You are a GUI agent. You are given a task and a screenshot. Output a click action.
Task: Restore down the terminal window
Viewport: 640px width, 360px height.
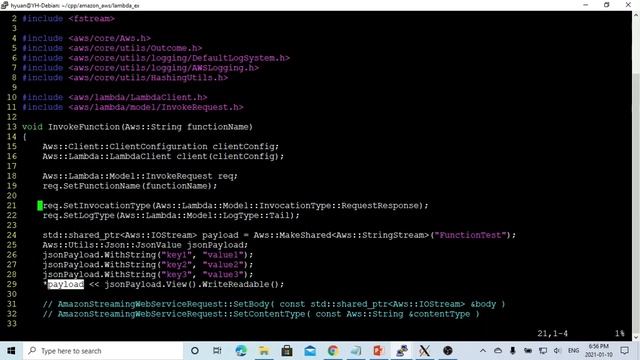point(607,5)
